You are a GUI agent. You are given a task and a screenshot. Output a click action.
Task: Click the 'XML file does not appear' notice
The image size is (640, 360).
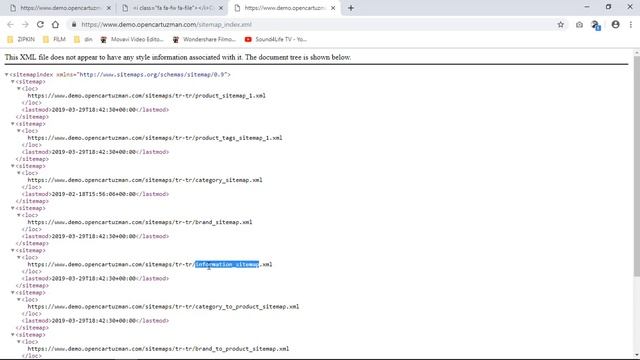click(x=178, y=57)
